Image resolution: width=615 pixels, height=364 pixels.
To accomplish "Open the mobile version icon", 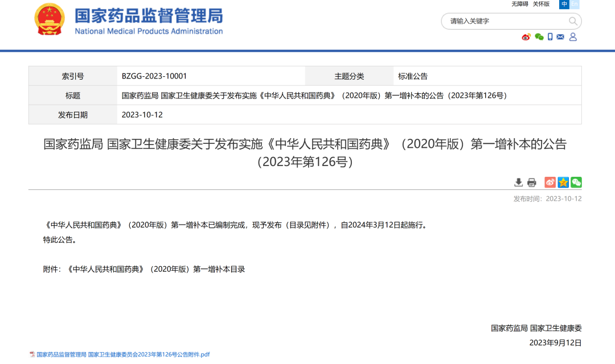I will (x=550, y=36).
